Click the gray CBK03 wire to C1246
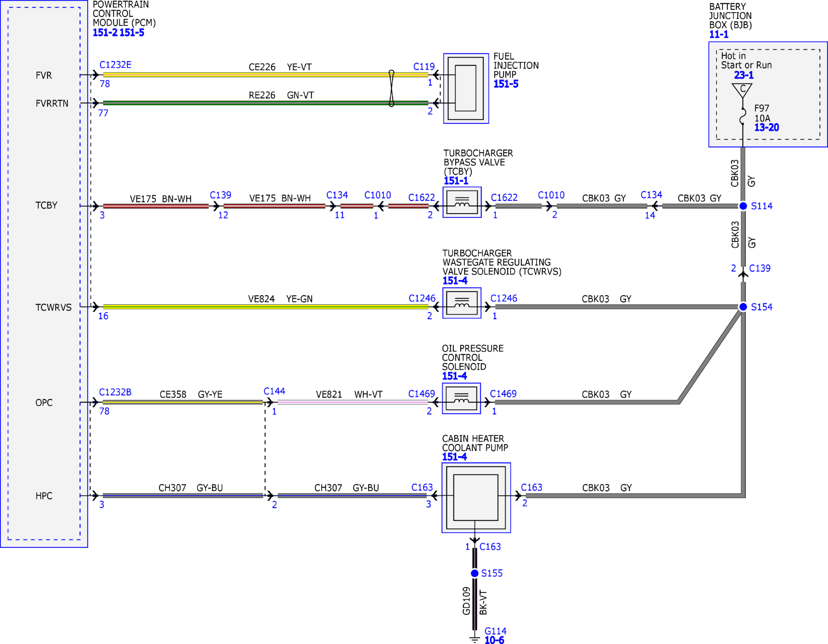 (x=617, y=307)
